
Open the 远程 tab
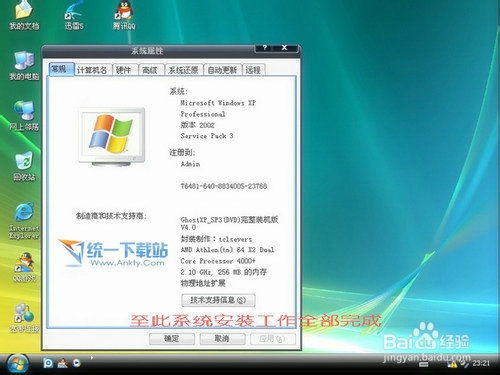pos(253,70)
